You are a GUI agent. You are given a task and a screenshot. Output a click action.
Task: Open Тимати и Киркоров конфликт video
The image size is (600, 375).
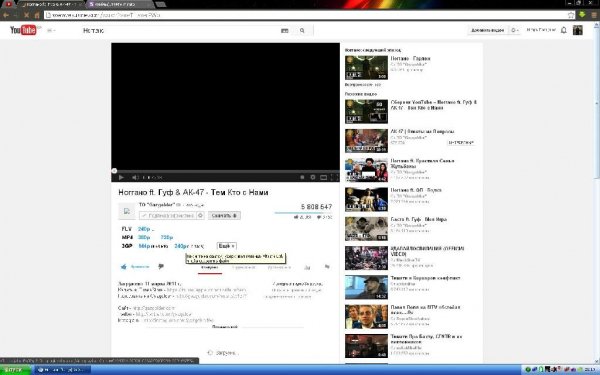(425, 278)
